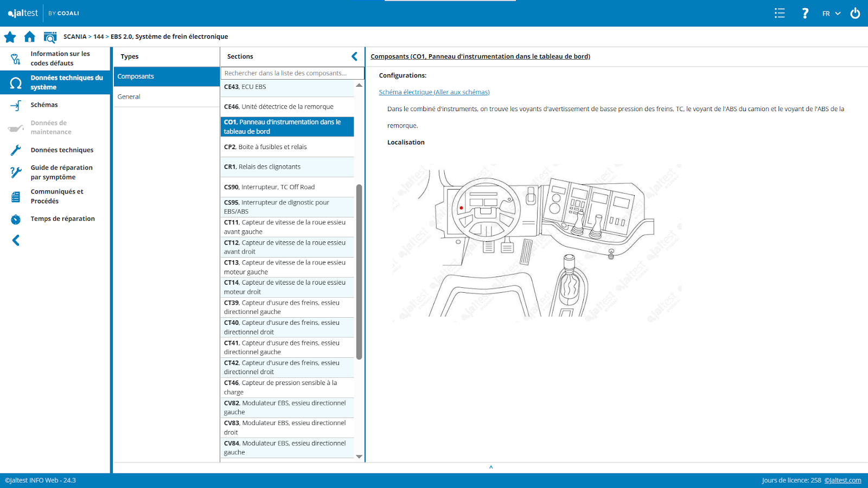Open the Schémas menu item
Viewport: 868px width, 488px height.
coord(44,105)
